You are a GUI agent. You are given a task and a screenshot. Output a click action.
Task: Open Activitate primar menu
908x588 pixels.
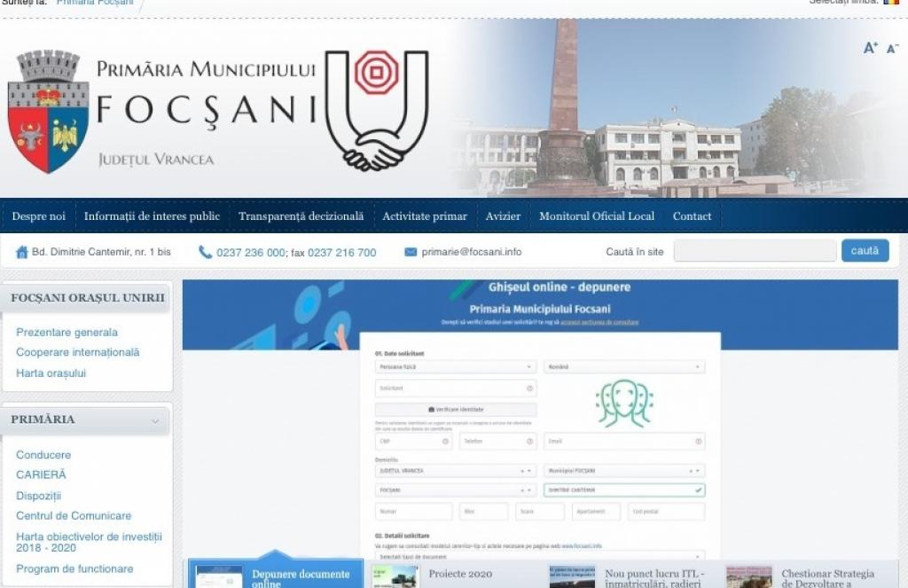click(x=425, y=216)
